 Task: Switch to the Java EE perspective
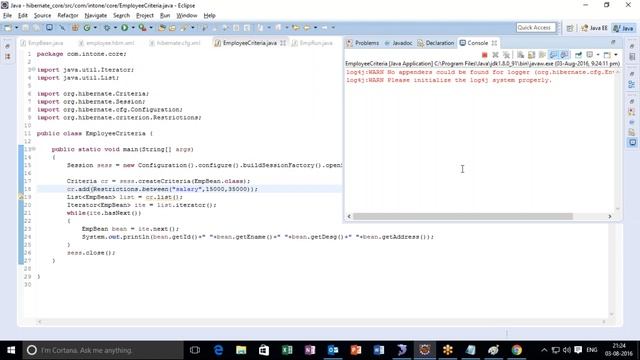(594, 28)
